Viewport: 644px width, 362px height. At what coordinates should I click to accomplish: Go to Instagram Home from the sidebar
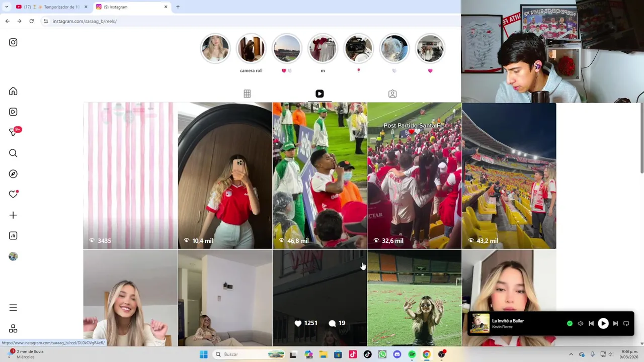13,91
